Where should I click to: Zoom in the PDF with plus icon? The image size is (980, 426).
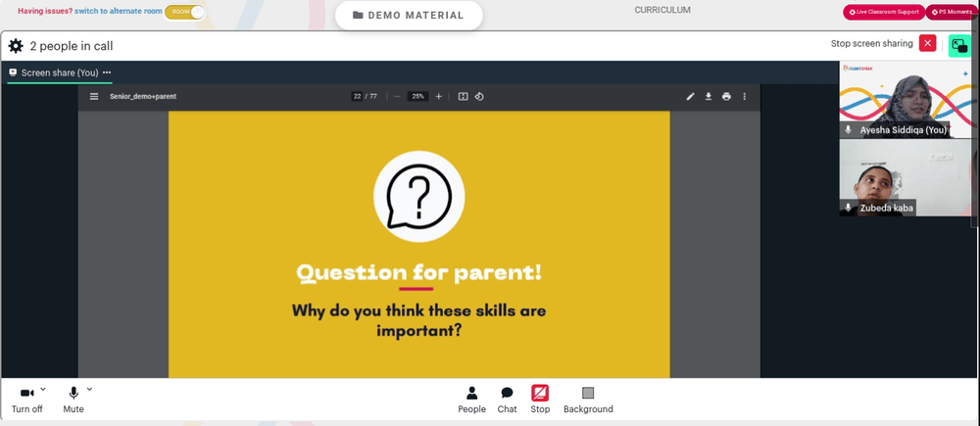(439, 96)
